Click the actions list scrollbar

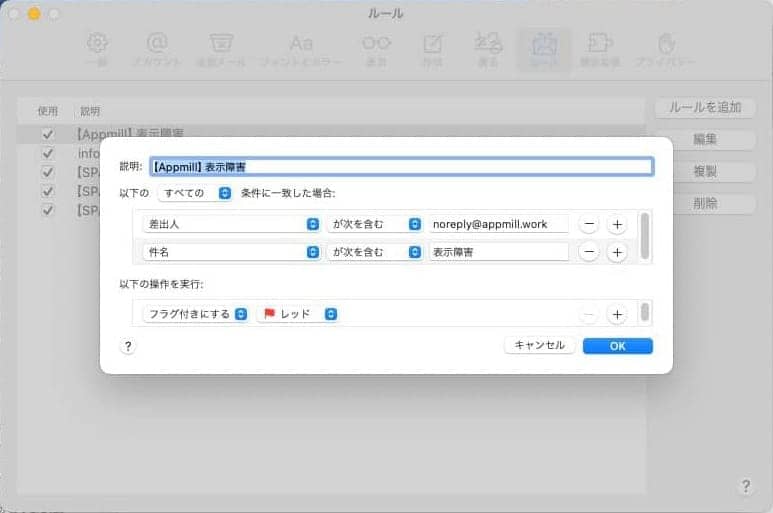(644, 312)
